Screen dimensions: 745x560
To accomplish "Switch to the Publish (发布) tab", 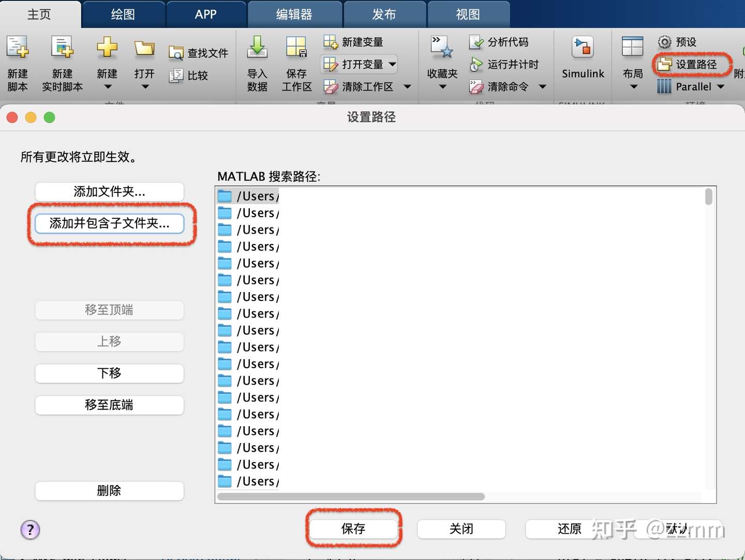I will pyautogui.click(x=384, y=14).
